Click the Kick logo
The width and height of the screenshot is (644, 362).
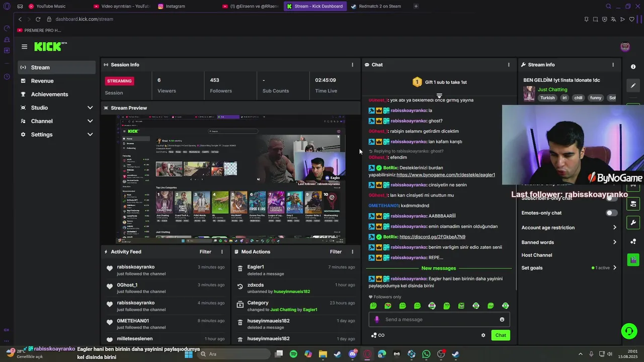[50, 46]
